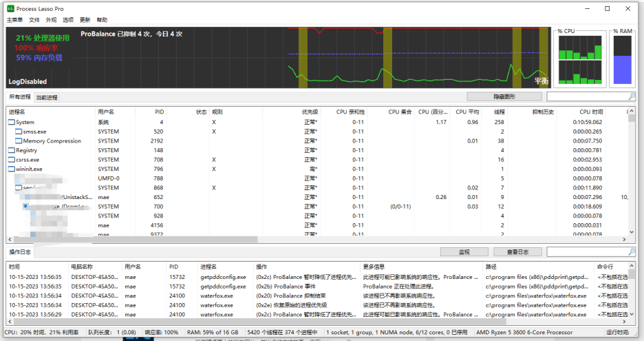Click the % CPU core usage meter
Screen dimensions: 644x341
pyautogui.click(x=580, y=60)
